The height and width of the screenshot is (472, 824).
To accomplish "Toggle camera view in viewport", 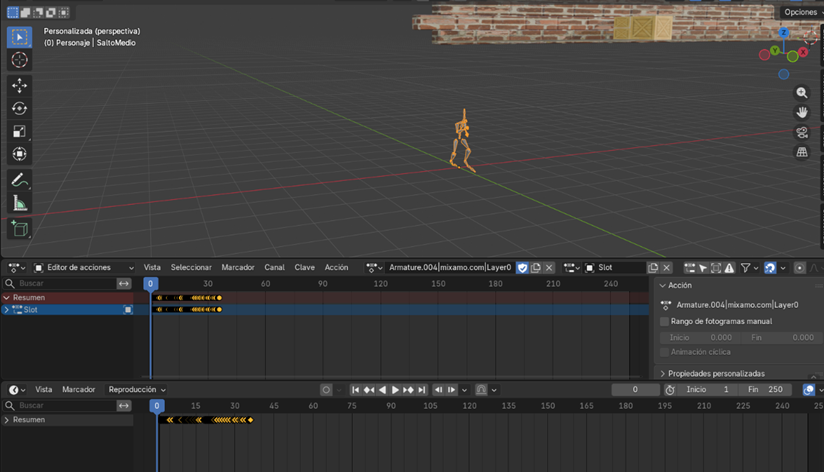I will point(801,133).
